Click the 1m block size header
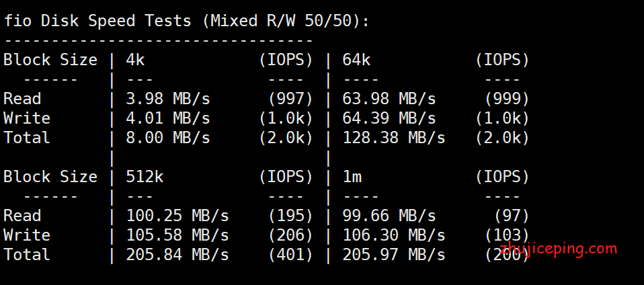Viewport: 644px width, 285px height. click(x=352, y=177)
